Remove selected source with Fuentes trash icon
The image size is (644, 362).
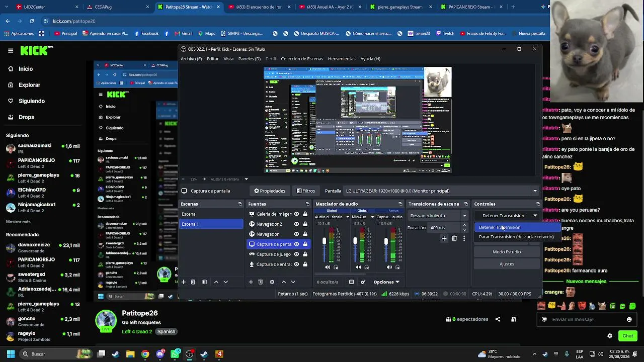(x=260, y=282)
